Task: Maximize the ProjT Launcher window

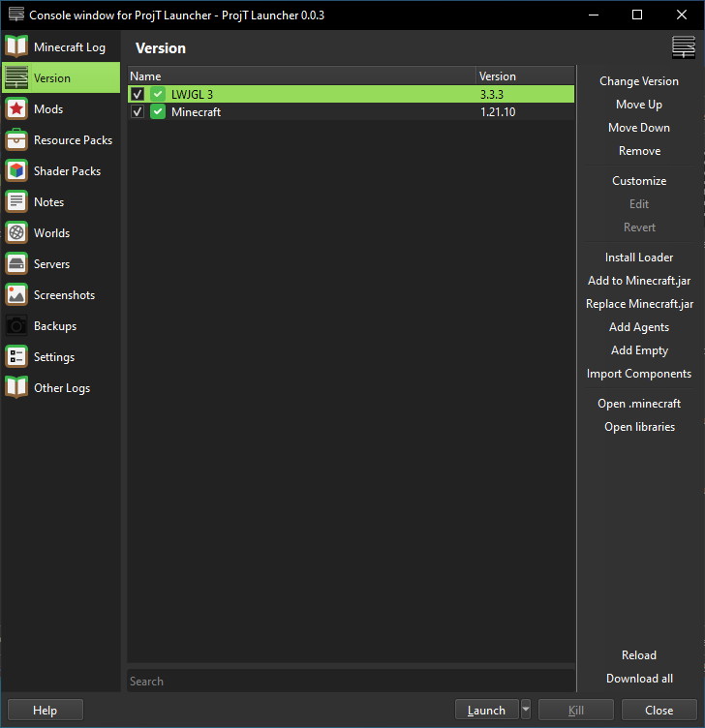Action: [637, 15]
